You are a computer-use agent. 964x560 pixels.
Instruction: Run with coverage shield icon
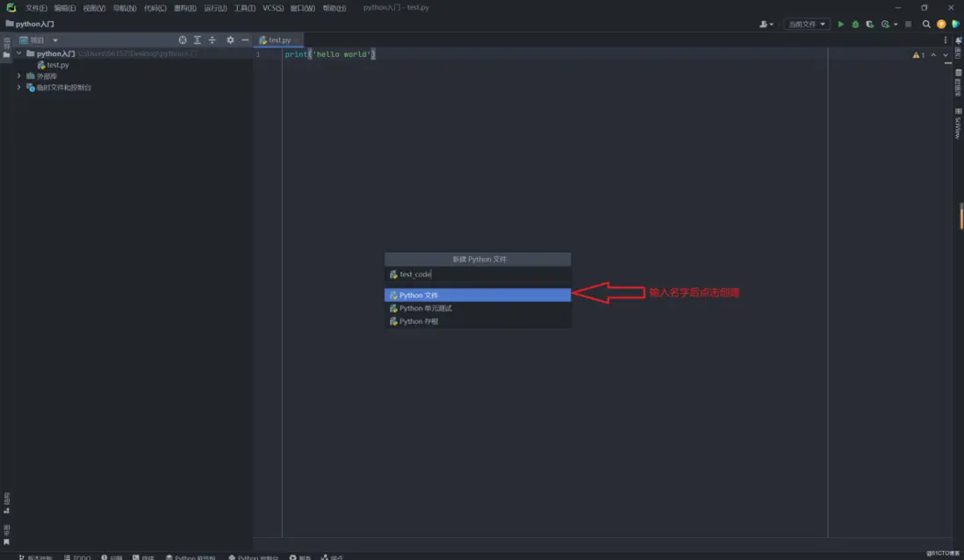tap(869, 24)
